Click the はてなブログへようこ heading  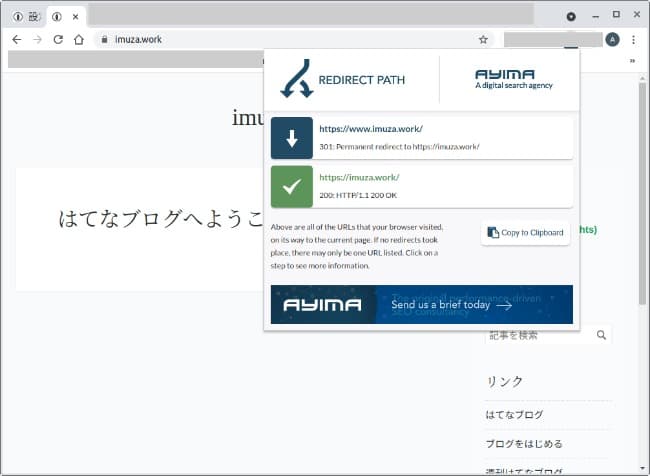pos(161,219)
